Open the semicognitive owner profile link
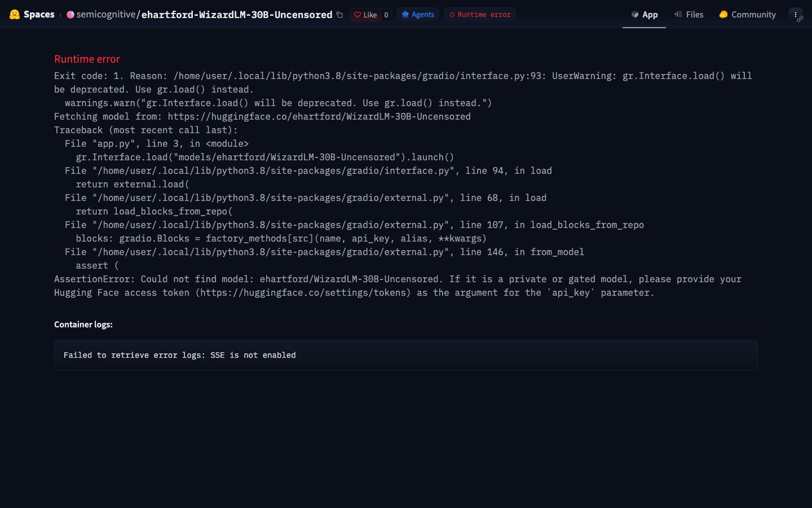 (x=106, y=14)
